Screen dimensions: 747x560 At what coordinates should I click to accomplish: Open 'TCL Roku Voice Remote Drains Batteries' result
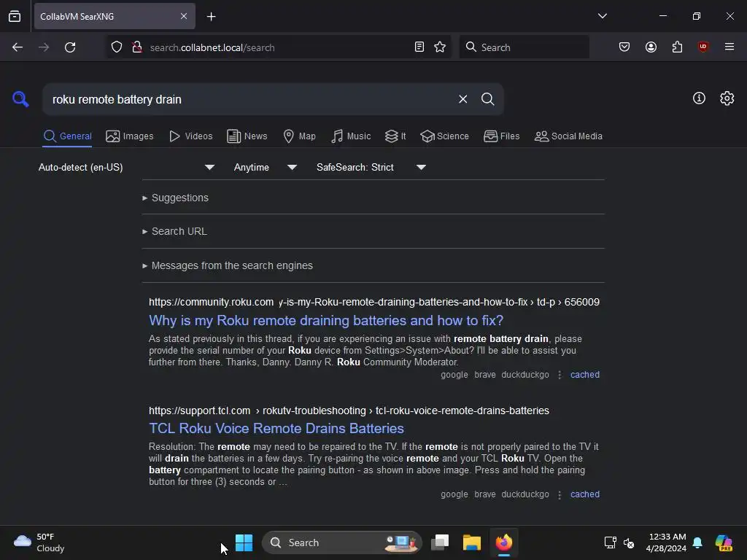[x=276, y=429]
